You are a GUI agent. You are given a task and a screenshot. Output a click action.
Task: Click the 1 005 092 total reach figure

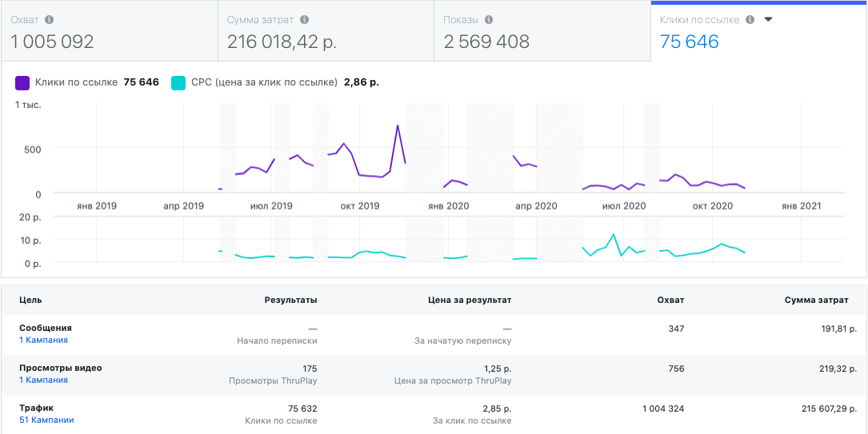(x=52, y=42)
